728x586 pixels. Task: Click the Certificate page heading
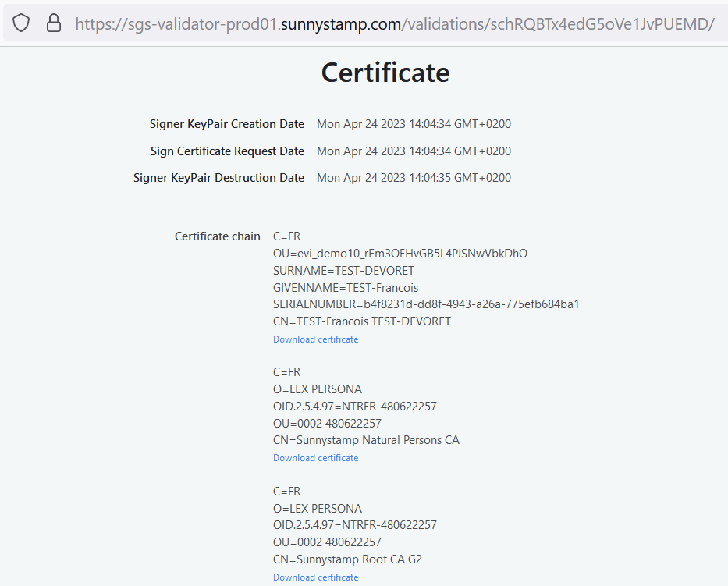coord(385,73)
